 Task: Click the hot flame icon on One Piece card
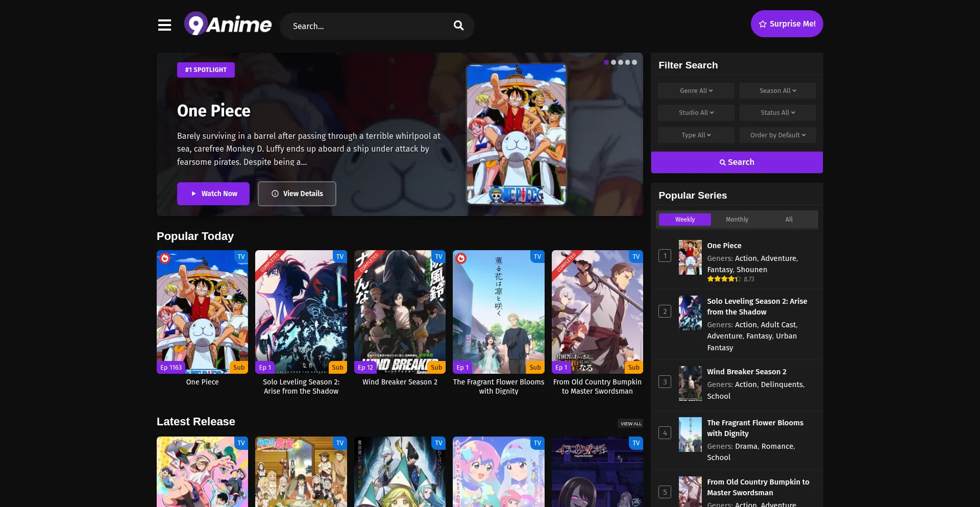click(165, 258)
